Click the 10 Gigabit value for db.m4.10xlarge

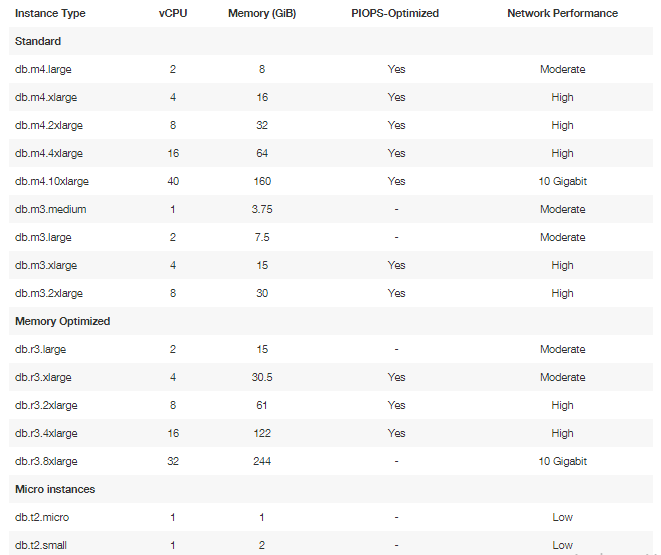[562, 181]
